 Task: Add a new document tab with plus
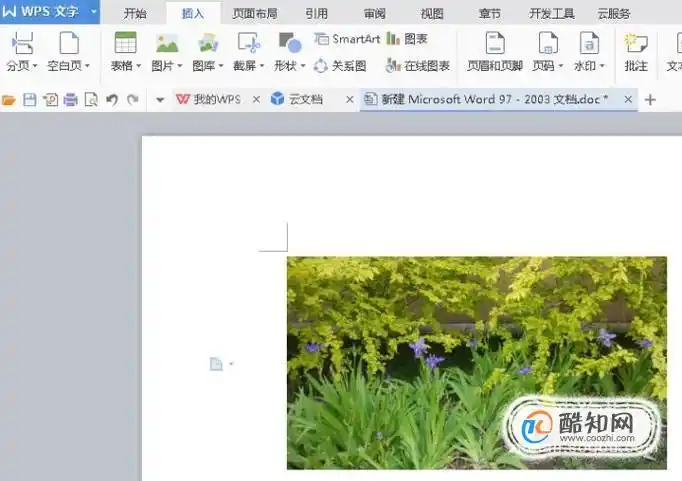(x=651, y=100)
